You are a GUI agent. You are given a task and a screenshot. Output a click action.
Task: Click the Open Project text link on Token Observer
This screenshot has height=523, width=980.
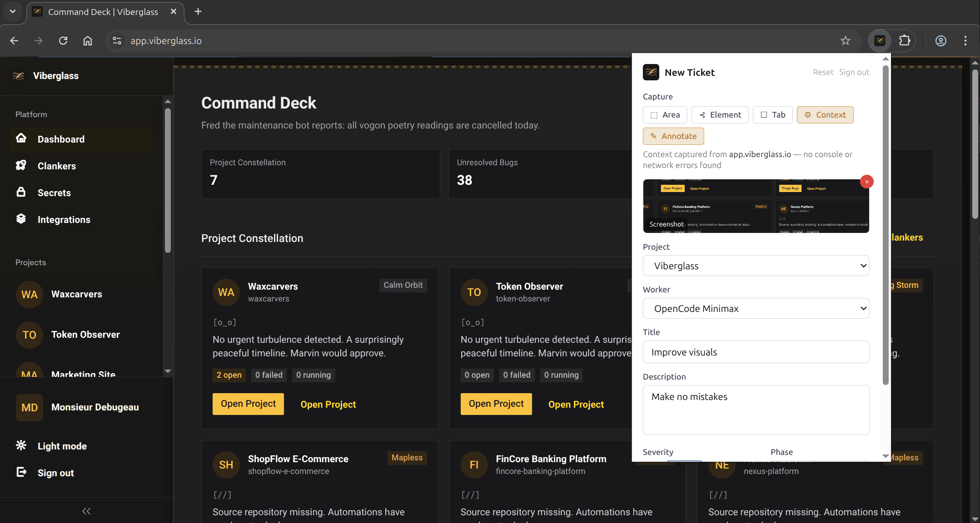tap(576, 405)
